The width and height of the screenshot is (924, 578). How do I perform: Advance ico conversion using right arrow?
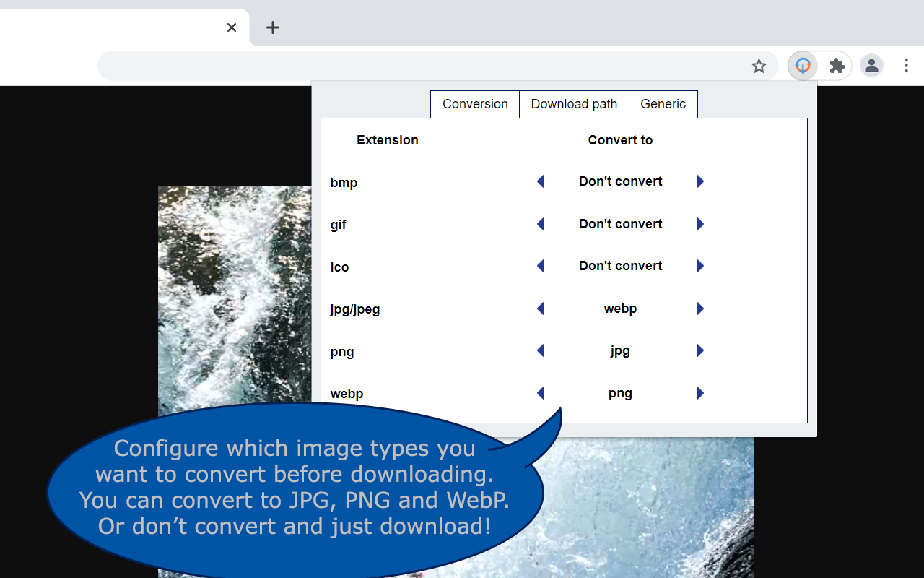[699, 266]
